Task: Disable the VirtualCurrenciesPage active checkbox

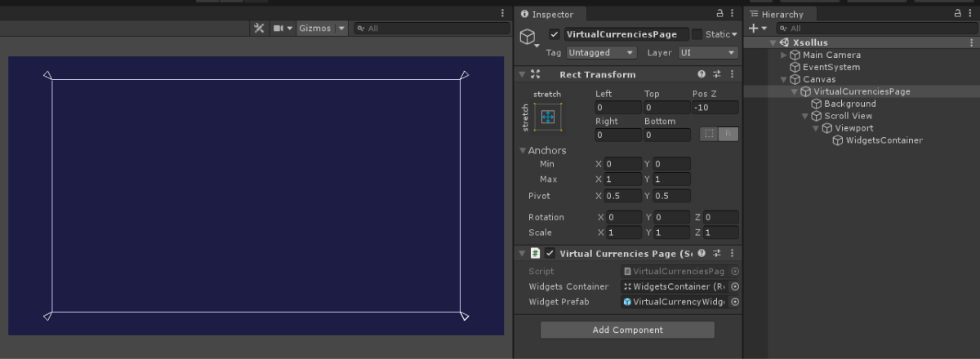Action: pos(555,34)
